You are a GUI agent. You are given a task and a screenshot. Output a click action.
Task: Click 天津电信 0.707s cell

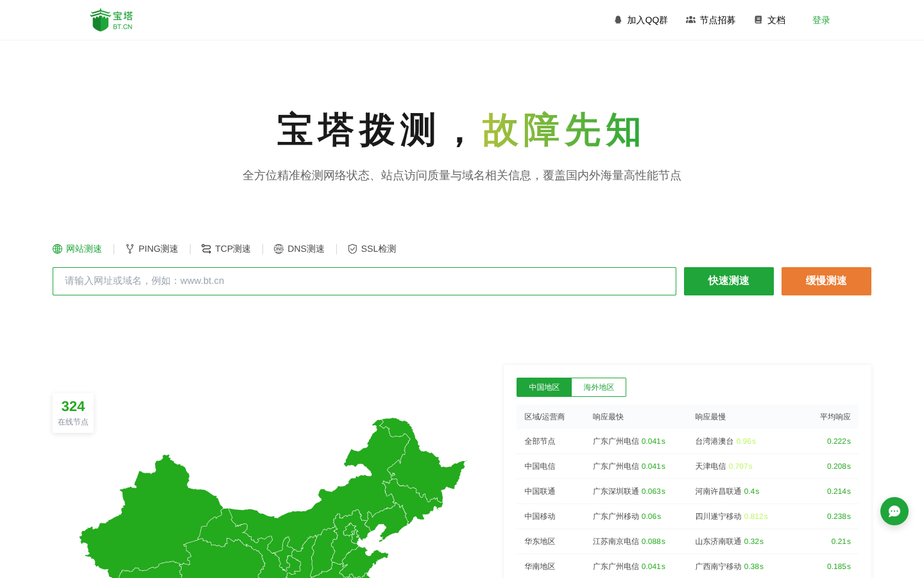pos(724,466)
